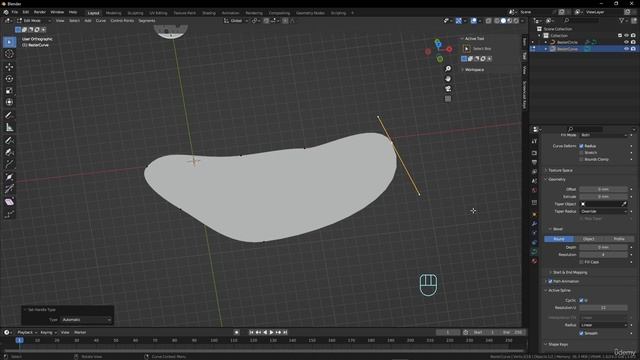Expand the Shape Keys panel

tap(558, 344)
